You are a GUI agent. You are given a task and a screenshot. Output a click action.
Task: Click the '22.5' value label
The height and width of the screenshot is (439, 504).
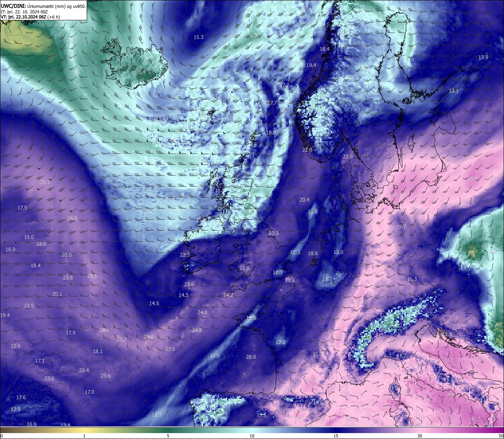[29, 306]
